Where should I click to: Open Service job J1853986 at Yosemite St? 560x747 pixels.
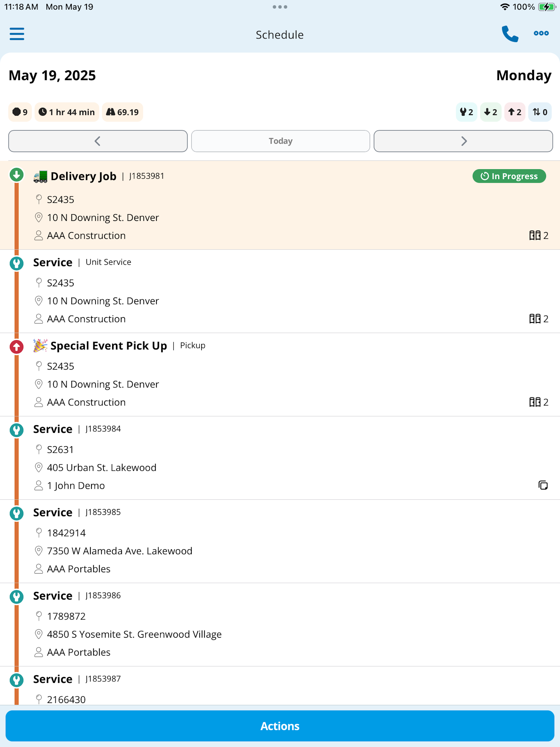point(280,625)
